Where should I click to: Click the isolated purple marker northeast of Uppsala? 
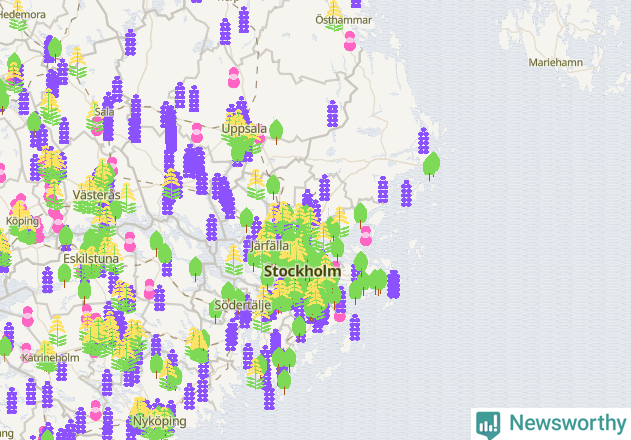(332, 114)
